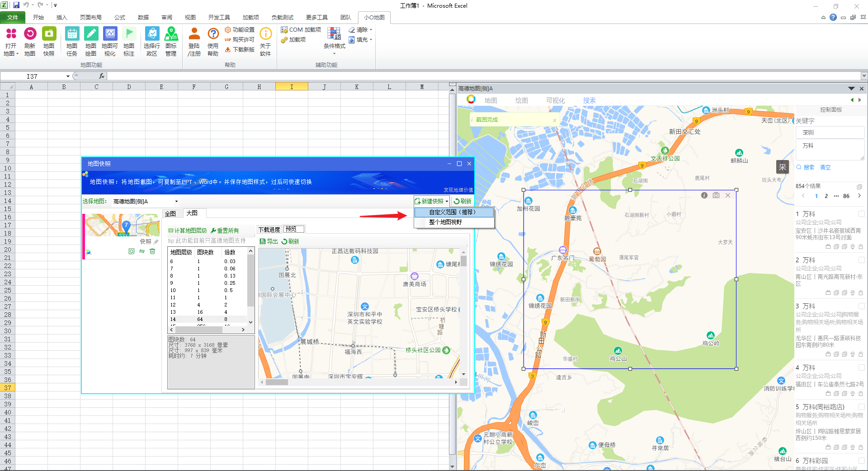Click the 导出 export button

pos(269,241)
